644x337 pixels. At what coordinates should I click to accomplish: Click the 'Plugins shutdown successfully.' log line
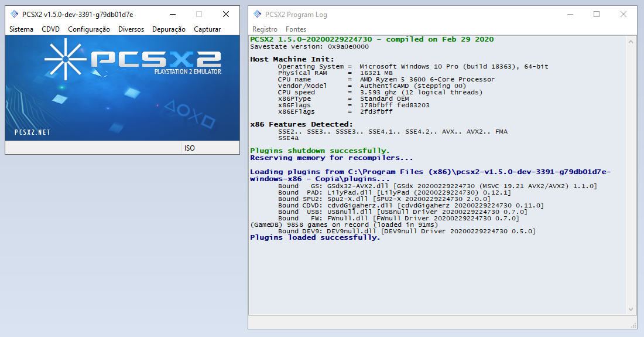point(320,151)
